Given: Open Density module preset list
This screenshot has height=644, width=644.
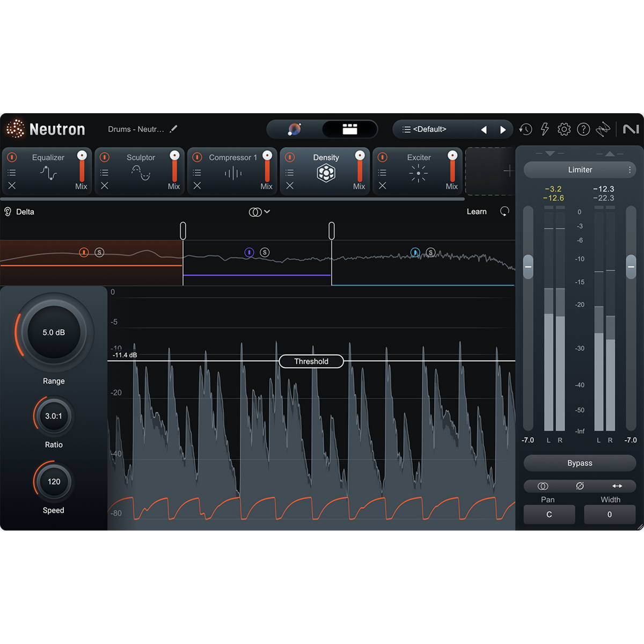Looking at the screenshot, I should point(290,173).
